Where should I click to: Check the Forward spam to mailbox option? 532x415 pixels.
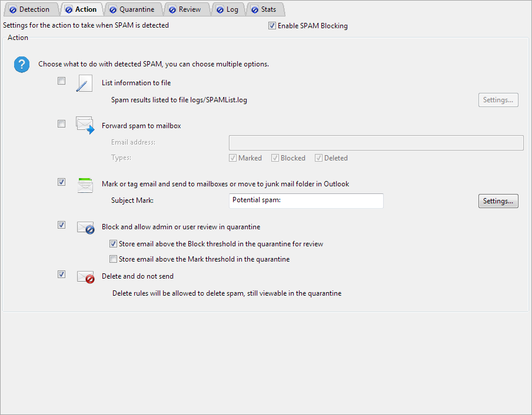pyautogui.click(x=61, y=123)
